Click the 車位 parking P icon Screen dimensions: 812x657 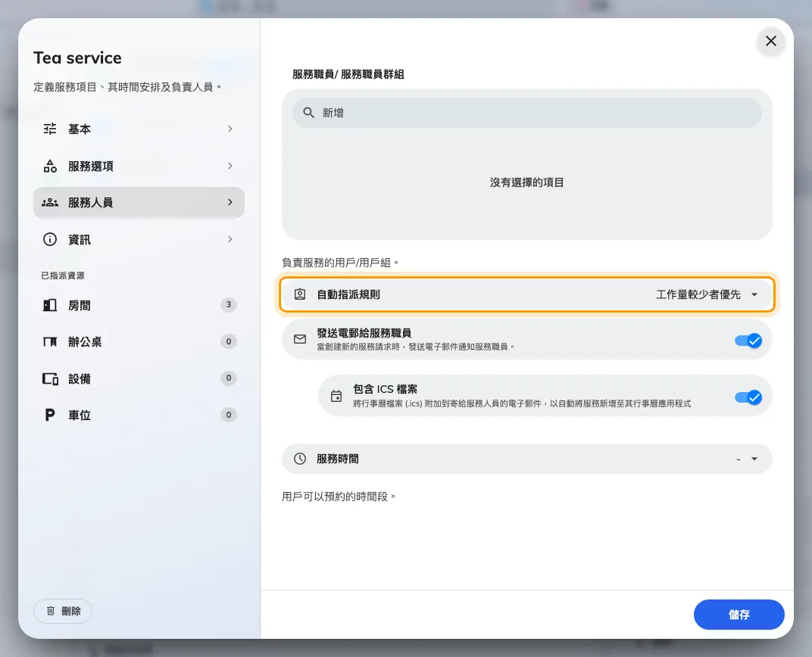click(x=50, y=415)
